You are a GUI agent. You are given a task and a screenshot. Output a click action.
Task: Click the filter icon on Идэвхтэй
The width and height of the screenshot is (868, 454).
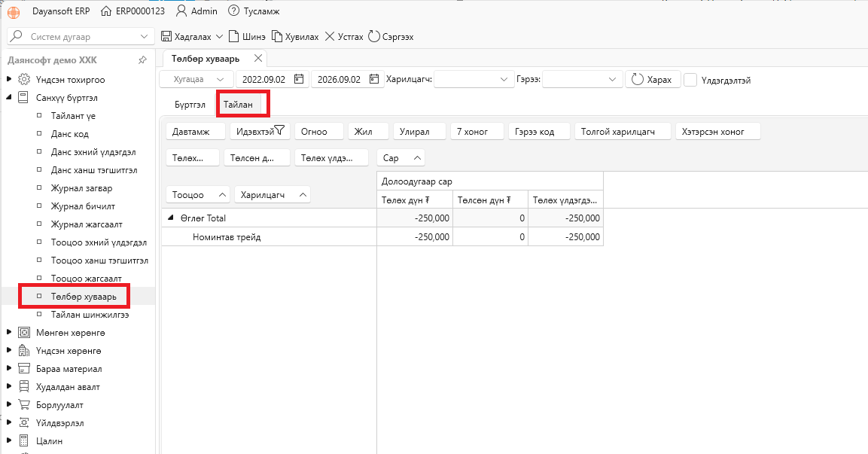click(279, 131)
